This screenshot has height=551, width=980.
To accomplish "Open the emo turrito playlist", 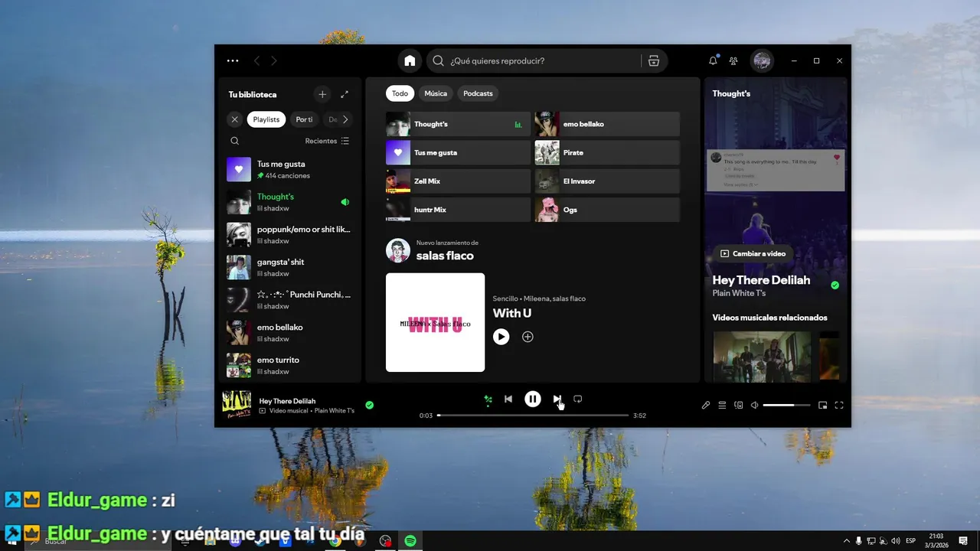I will tap(289, 366).
